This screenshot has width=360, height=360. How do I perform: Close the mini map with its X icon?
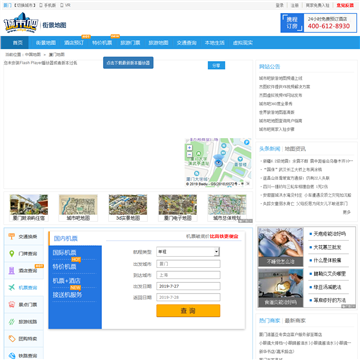(248, 183)
